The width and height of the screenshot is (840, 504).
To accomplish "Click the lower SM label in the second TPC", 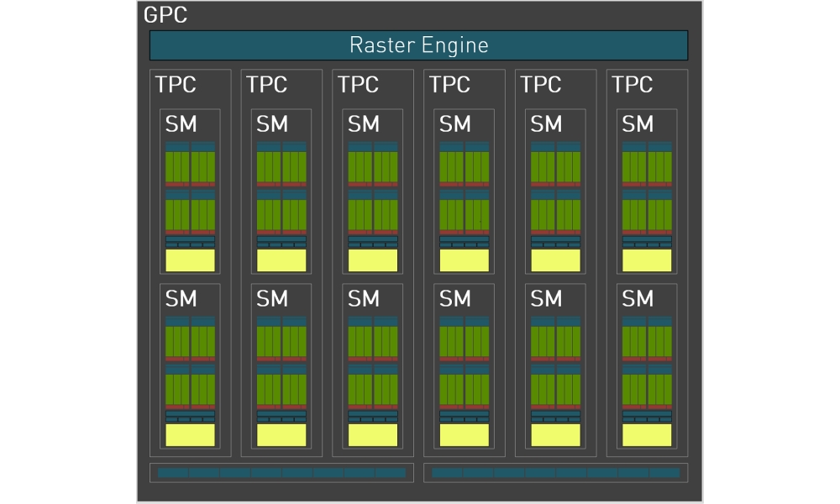I will 272,299.
